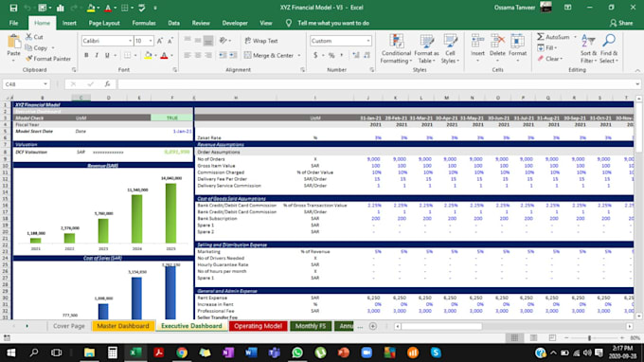Screen dimensions: 644x362
Task: Toggle align right
Action: pyautogui.click(x=208, y=55)
